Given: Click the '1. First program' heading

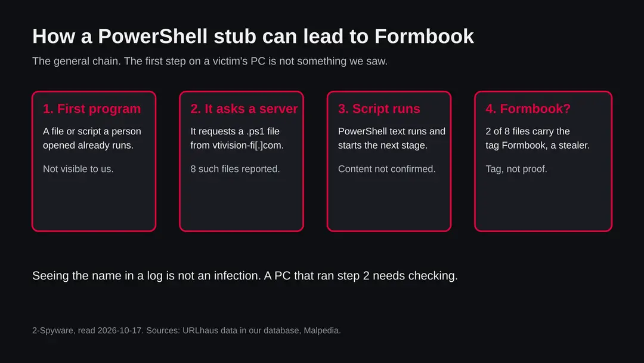Looking at the screenshot, I should 92,109.
